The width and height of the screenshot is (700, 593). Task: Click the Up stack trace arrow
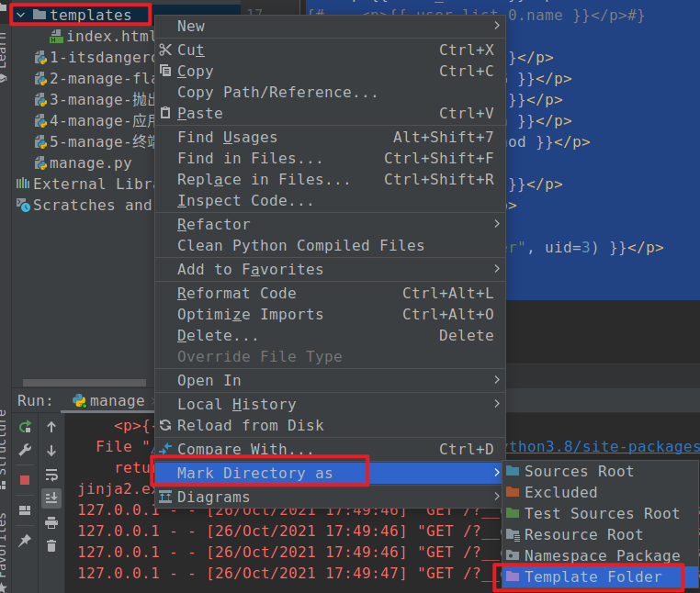pos(51,427)
